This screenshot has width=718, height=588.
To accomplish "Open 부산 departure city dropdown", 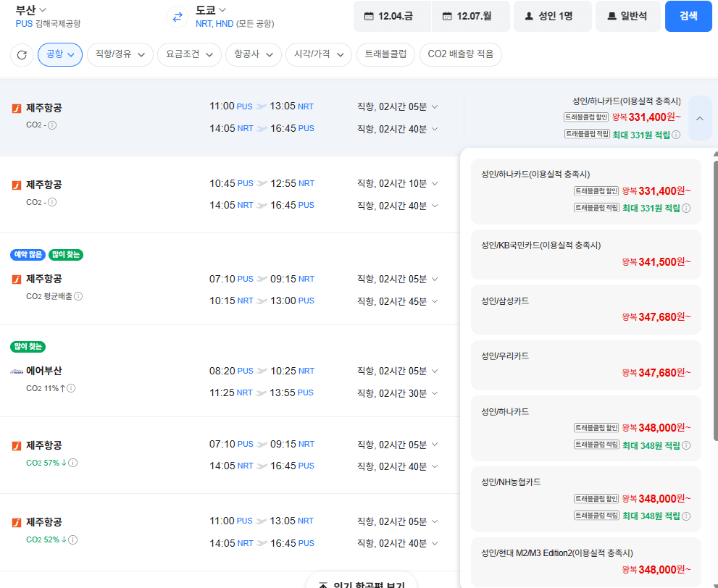I will [x=30, y=9].
